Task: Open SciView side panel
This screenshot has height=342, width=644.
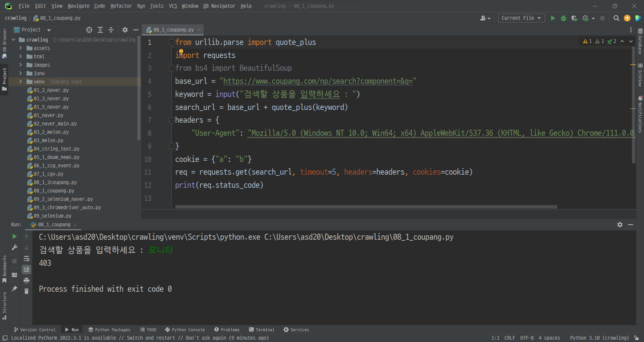Action: pos(640,75)
